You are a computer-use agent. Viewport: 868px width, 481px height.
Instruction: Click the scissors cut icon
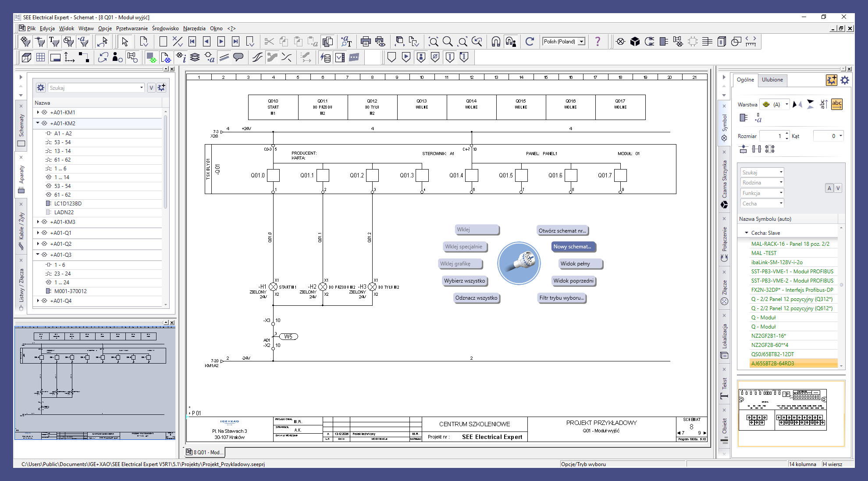[x=269, y=42]
